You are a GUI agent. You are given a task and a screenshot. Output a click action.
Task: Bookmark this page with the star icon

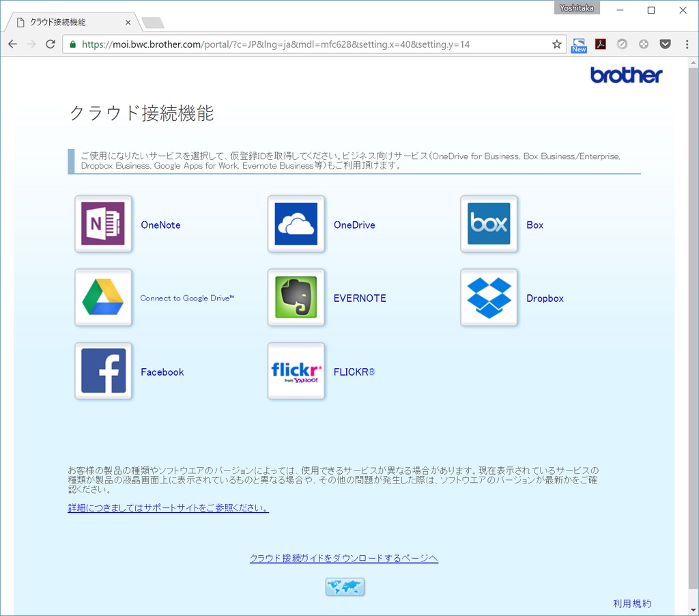pyautogui.click(x=557, y=44)
